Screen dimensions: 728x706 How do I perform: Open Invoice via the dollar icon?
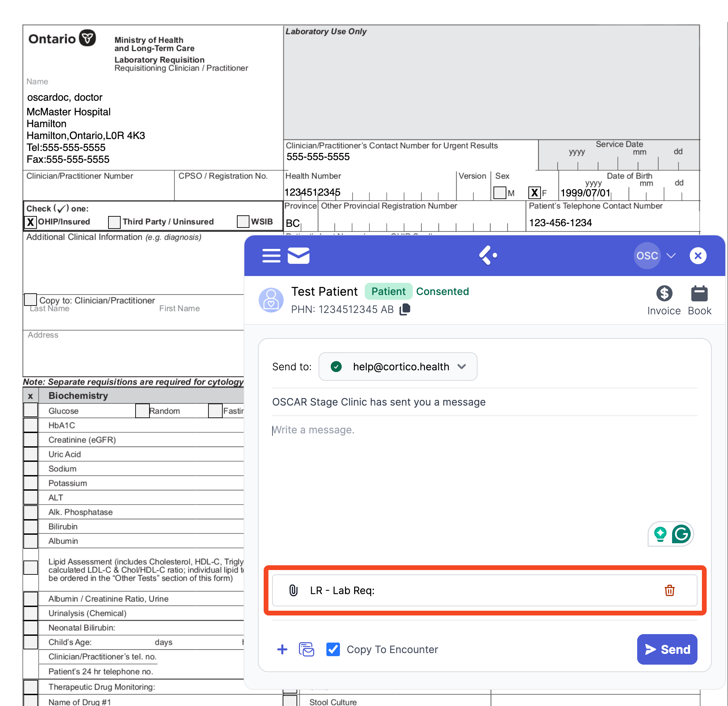pyautogui.click(x=664, y=294)
